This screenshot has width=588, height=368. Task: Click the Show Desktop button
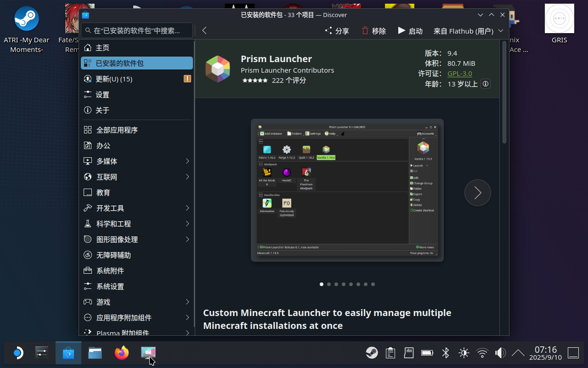coord(573,353)
